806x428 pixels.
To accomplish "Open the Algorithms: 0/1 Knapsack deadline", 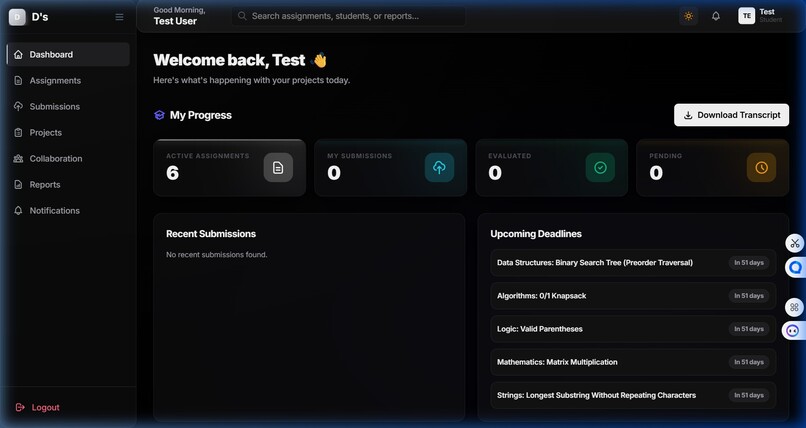I will click(633, 296).
